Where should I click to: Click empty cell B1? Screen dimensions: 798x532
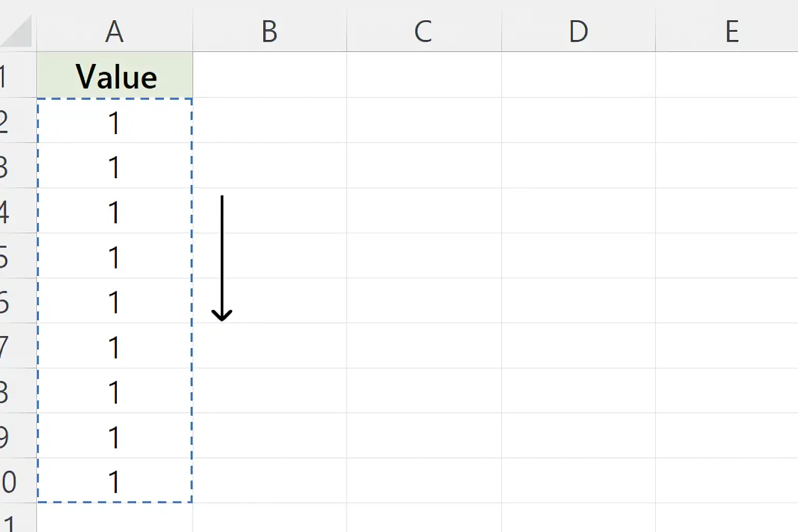coord(269,75)
